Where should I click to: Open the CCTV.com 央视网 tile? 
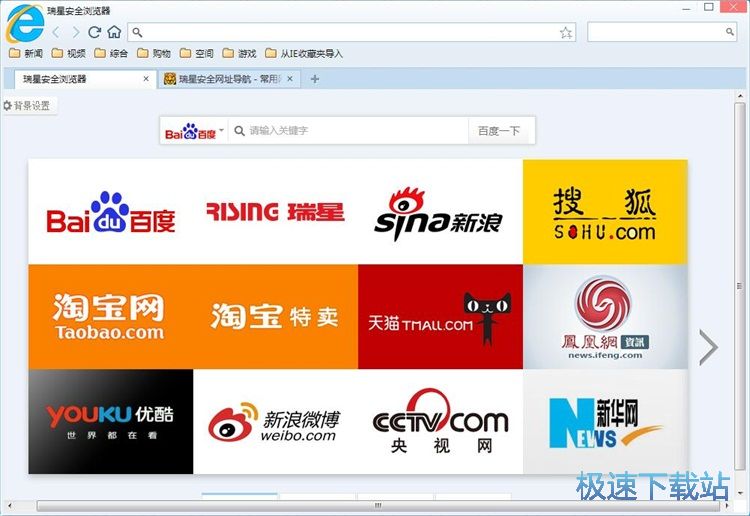440,421
